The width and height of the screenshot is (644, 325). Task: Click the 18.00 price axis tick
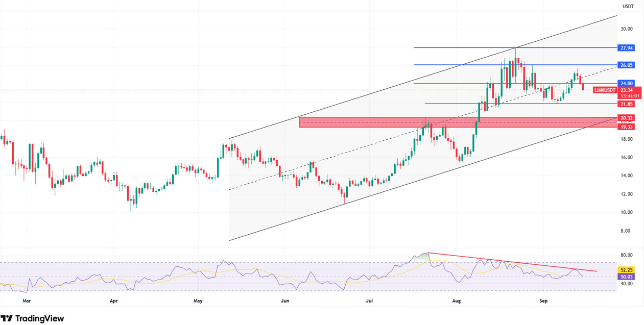point(627,139)
